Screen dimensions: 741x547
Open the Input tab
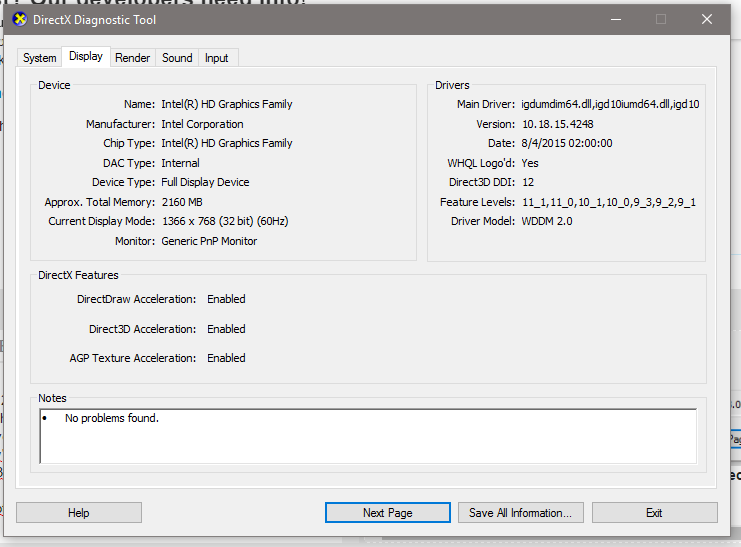tap(216, 58)
